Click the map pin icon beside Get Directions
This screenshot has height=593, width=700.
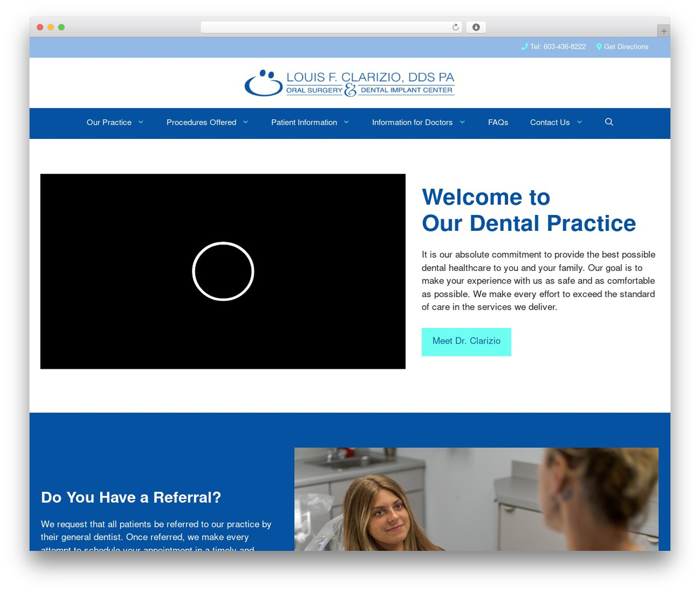pyautogui.click(x=599, y=46)
